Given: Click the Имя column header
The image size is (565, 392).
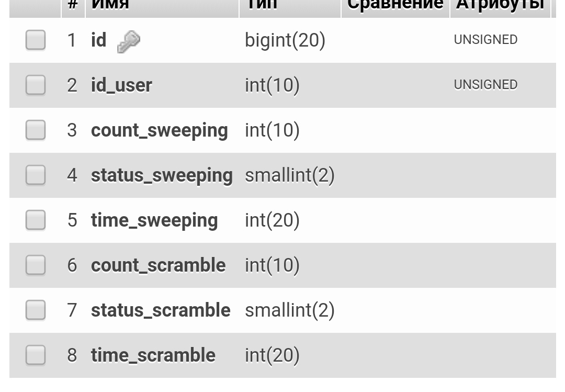Looking at the screenshot, I should [110, 5].
